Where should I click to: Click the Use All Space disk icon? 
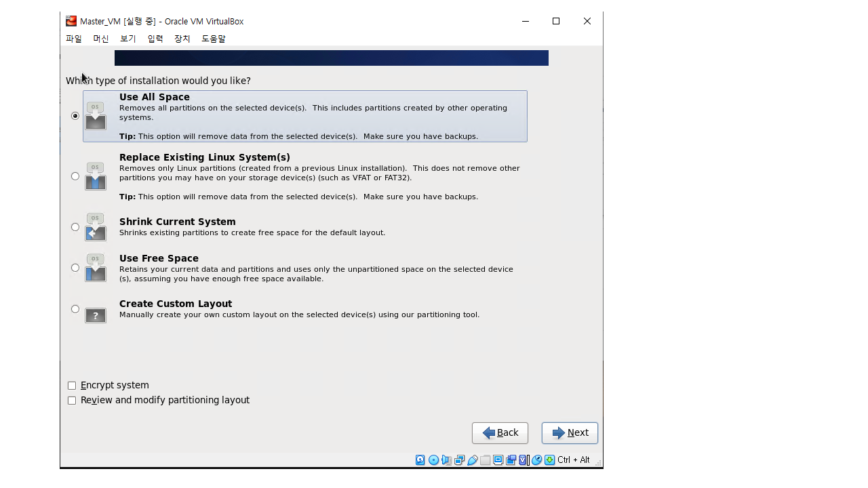click(96, 116)
